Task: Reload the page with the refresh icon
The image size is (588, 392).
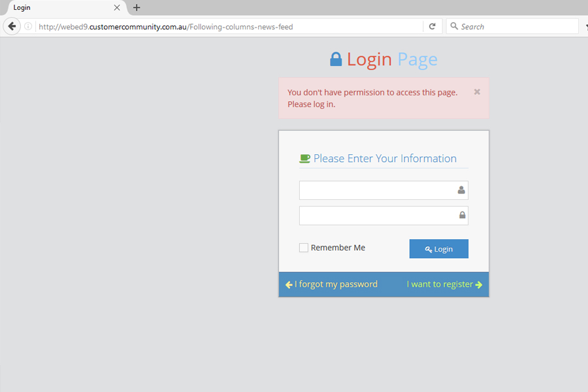Action: click(x=432, y=27)
